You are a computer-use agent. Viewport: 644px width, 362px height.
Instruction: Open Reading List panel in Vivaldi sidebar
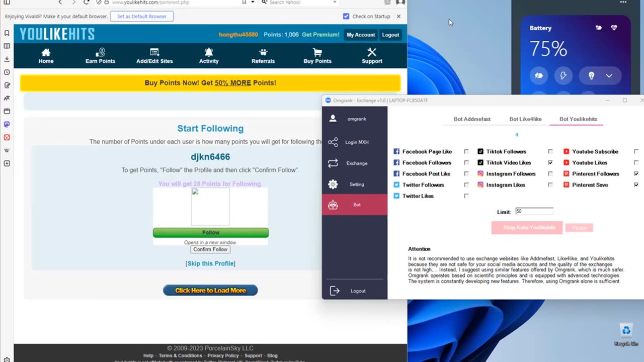click(7, 46)
